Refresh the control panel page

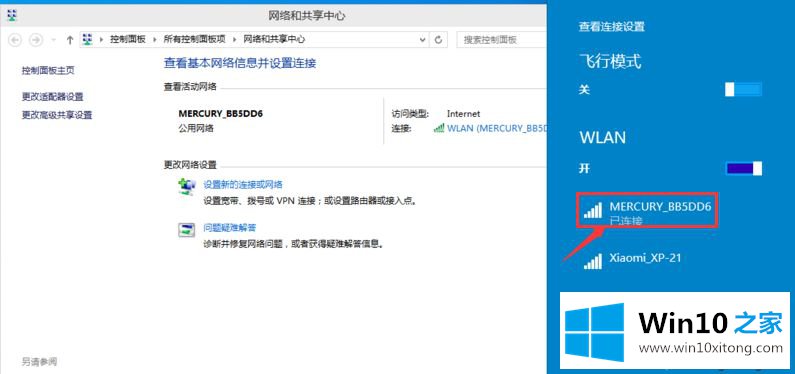(x=439, y=40)
